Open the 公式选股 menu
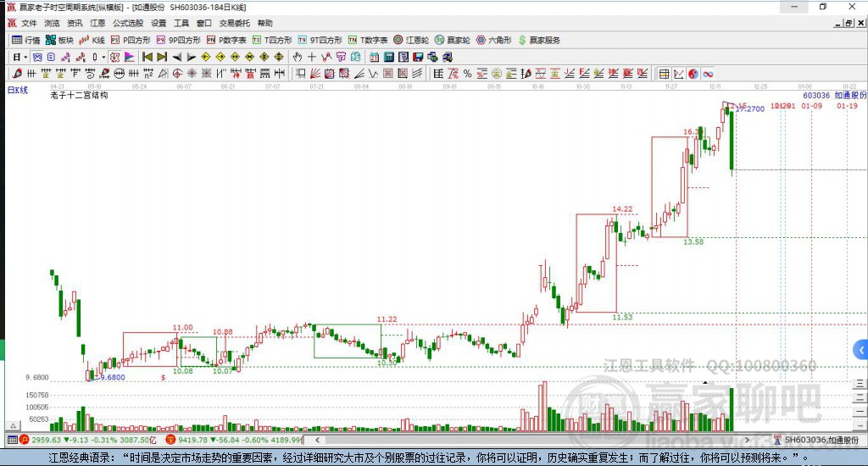The height and width of the screenshot is (466, 868). click(128, 23)
